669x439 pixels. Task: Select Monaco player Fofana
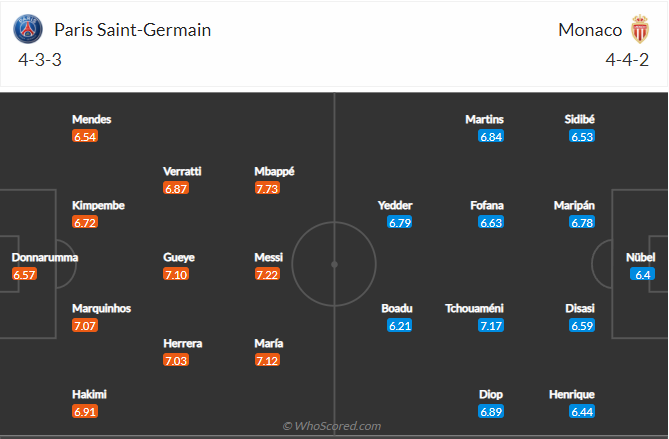pos(487,205)
